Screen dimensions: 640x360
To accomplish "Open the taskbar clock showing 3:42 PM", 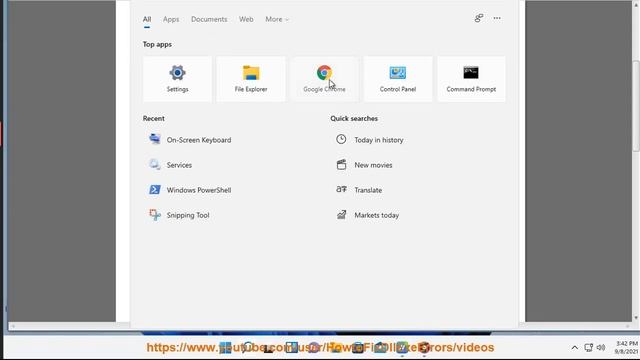I will (626, 347).
